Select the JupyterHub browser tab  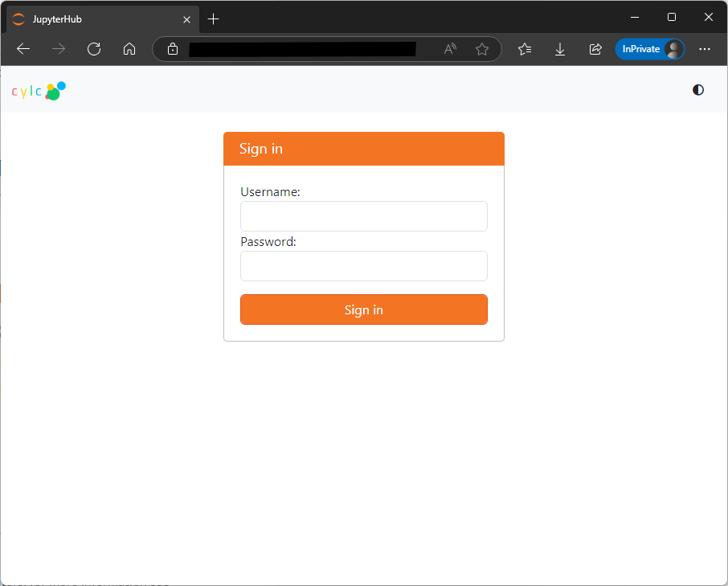pos(88,19)
